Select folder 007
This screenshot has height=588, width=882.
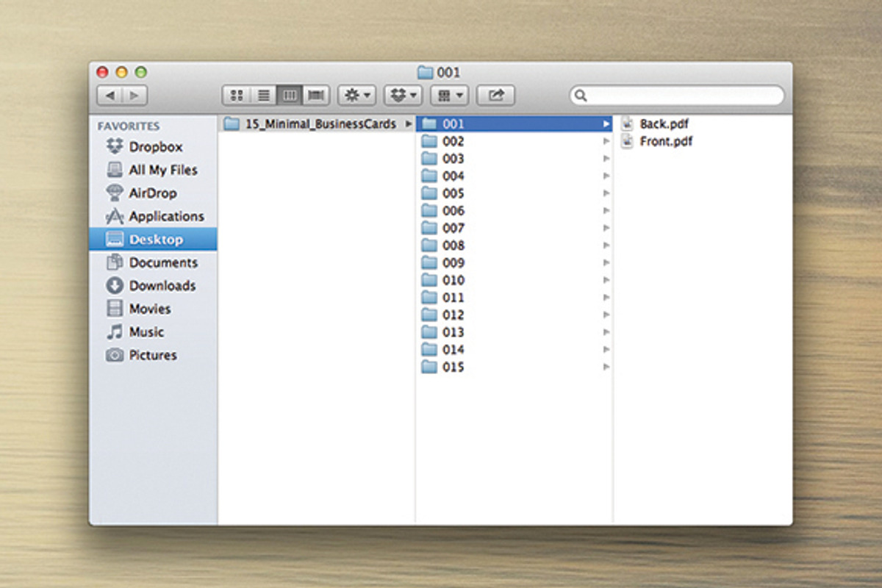[x=514, y=228]
